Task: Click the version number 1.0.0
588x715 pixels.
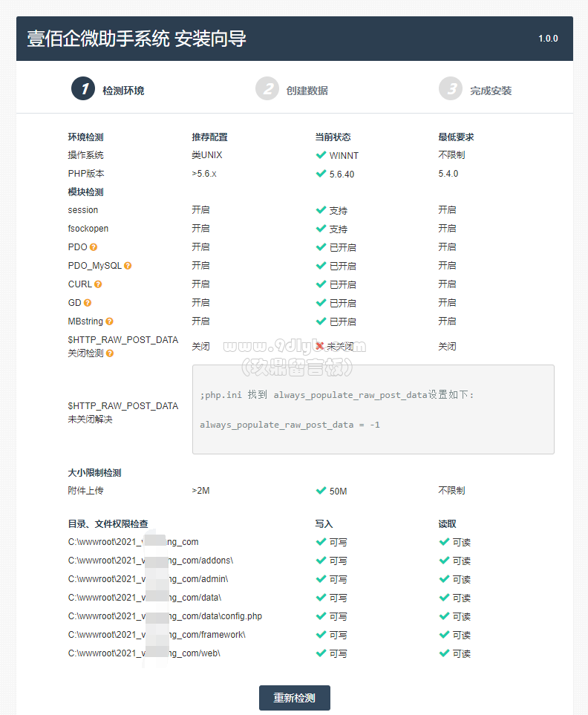Action: 548,39
